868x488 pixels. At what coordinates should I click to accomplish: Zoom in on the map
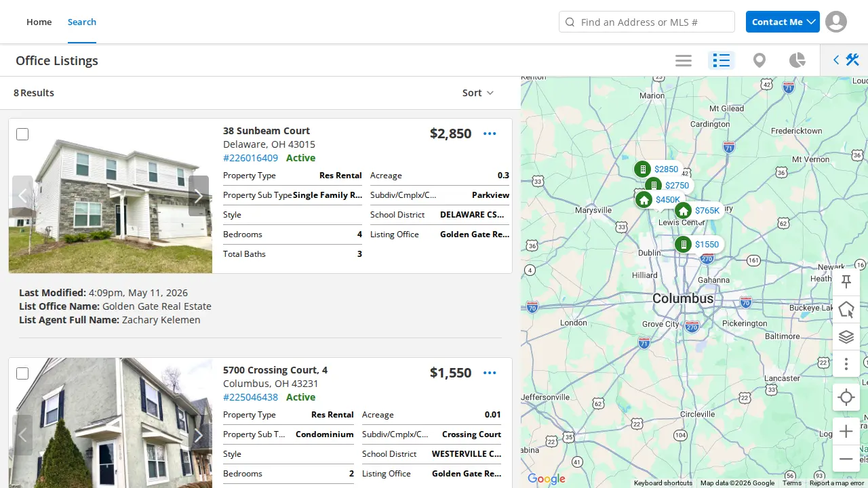tap(846, 431)
